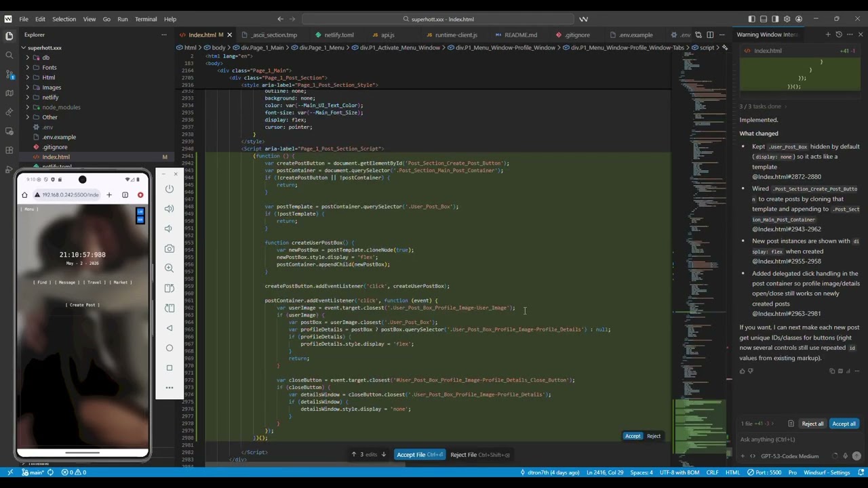Open the Terminal menu
The image size is (868, 488).
[x=146, y=19]
